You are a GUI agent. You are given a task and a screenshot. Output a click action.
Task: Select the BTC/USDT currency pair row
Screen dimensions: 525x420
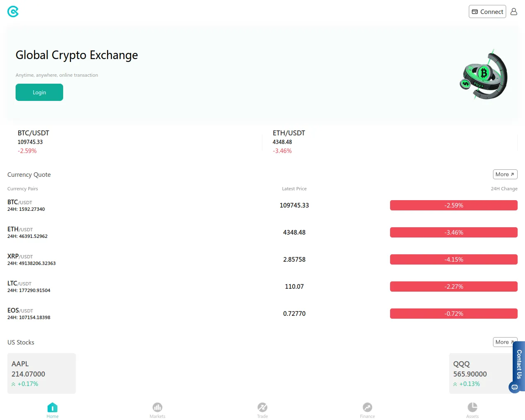(262, 205)
